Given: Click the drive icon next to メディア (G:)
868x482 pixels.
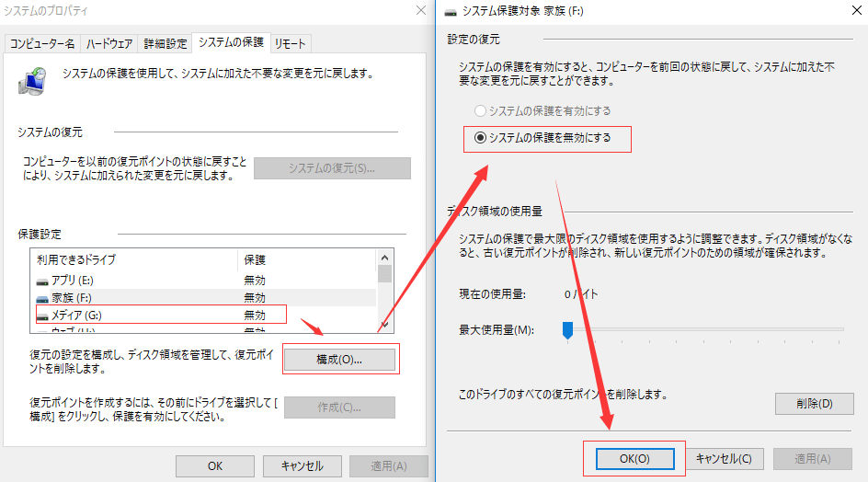Looking at the screenshot, I should pyautogui.click(x=42, y=316).
